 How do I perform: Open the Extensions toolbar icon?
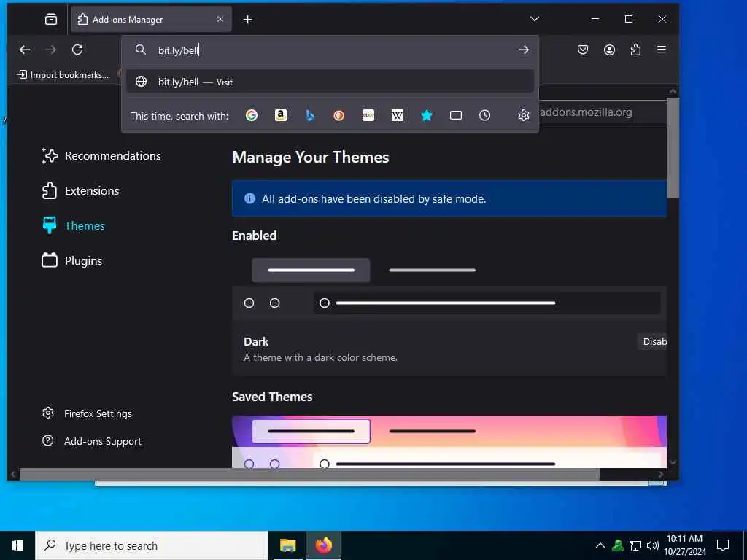tap(635, 50)
